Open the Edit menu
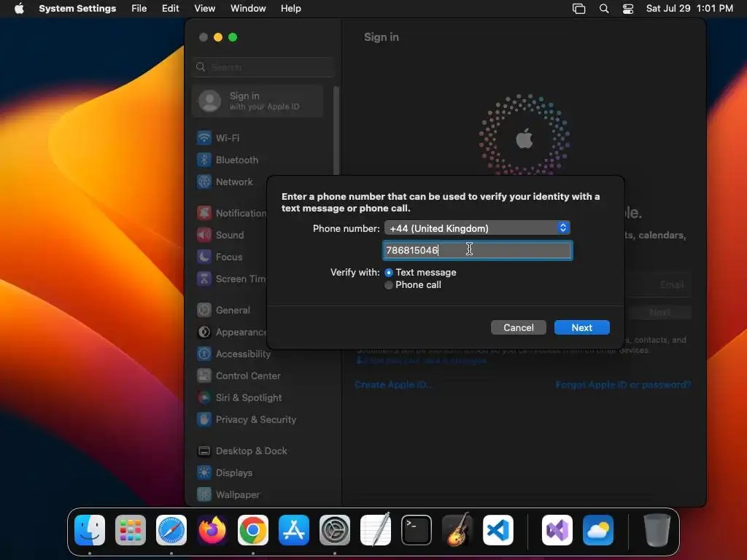 [170, 9]
